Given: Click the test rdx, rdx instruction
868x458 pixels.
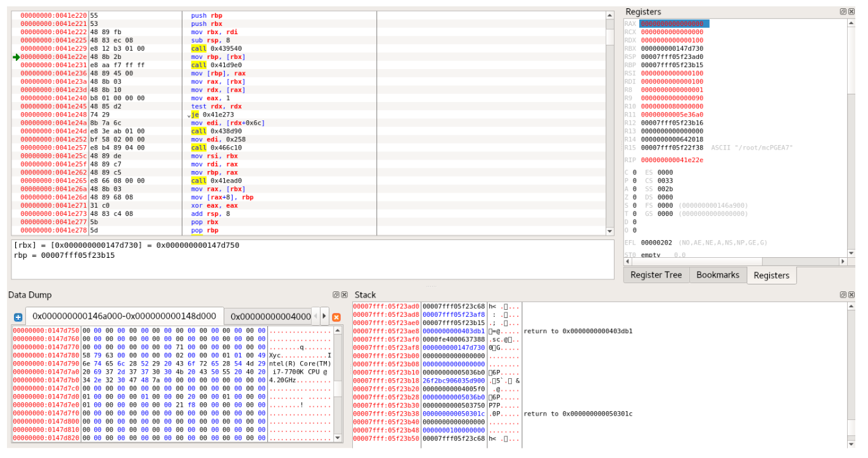Looking at the screenshot, I should click(x=216, y=106).
